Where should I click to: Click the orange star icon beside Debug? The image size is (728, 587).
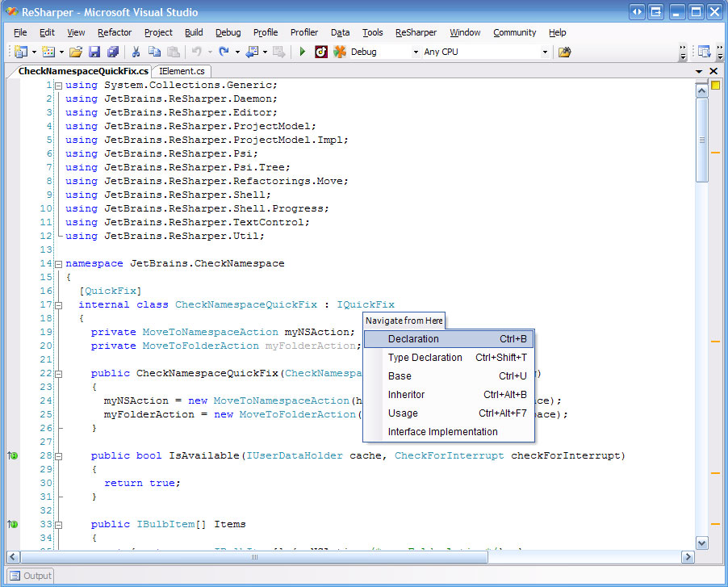point(340,52)
